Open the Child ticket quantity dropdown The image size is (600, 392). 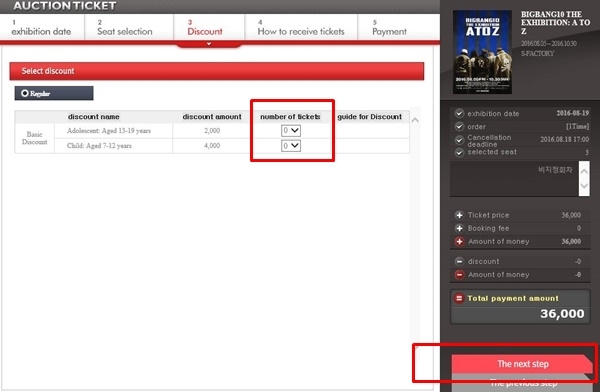pos(291,145)
